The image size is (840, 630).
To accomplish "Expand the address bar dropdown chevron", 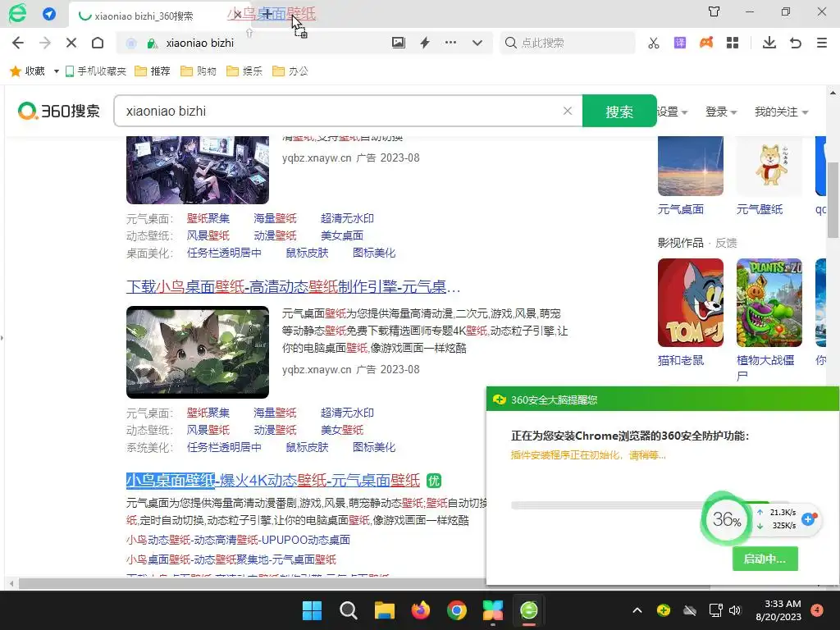I will point(477,43).
